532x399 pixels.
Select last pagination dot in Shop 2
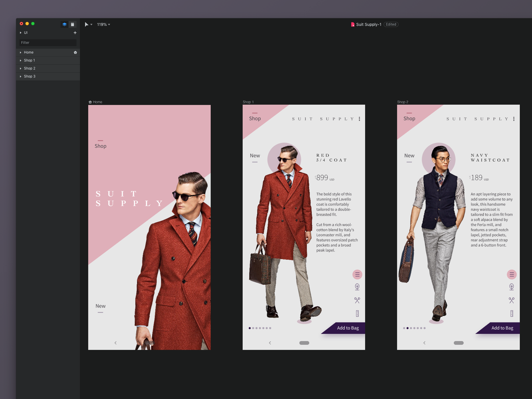tap(425, 328)
